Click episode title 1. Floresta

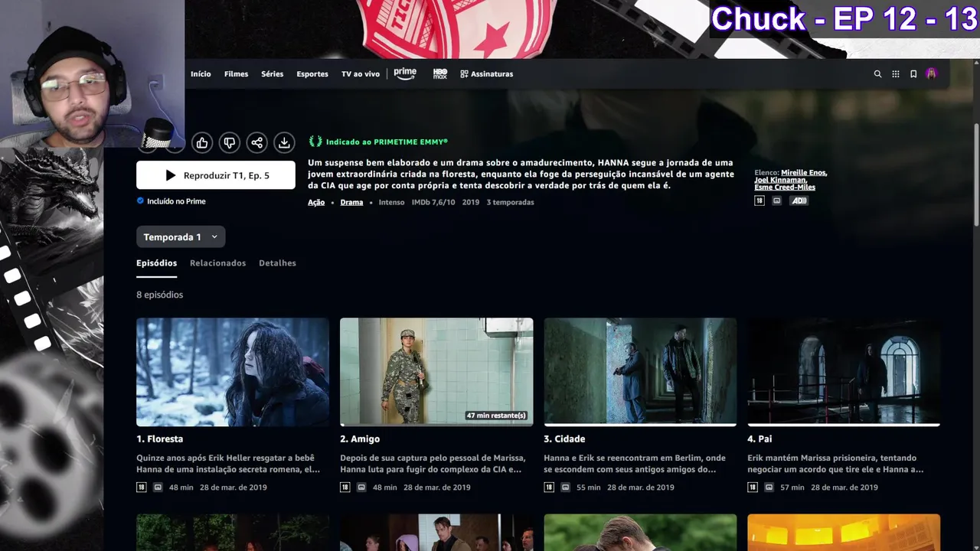(159, 439)
